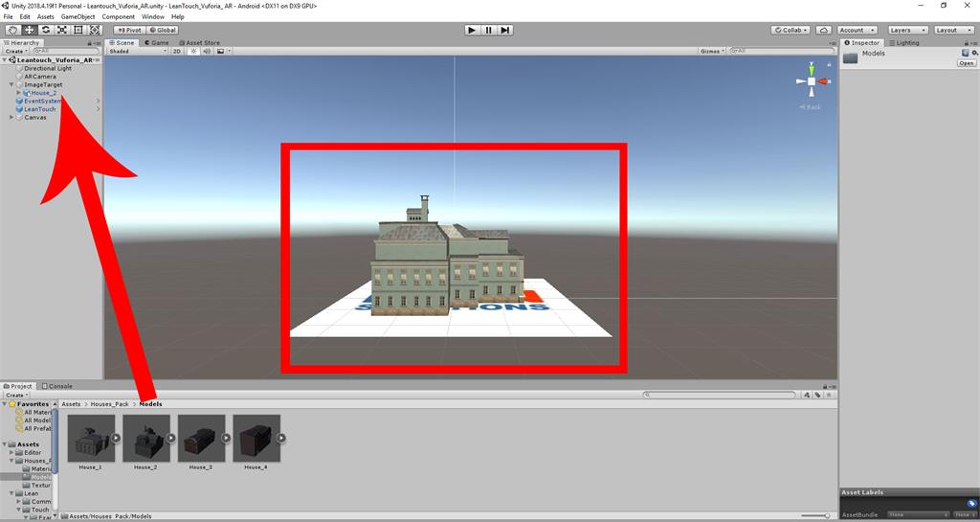This screenshot has height=522, width=980.
Task: Open the Shaded draw mode dropdown
Action: point(137,51)
